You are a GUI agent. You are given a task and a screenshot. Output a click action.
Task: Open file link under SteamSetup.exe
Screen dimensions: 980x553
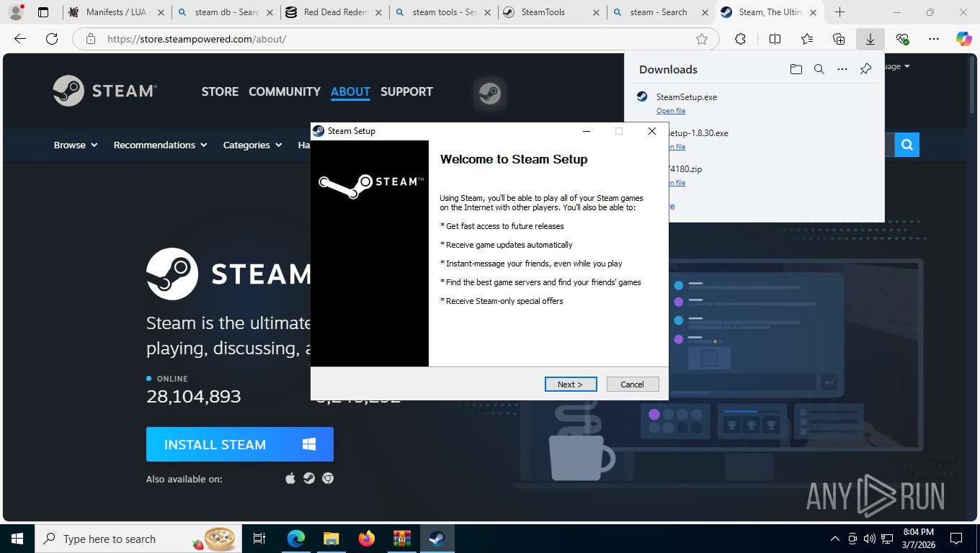pyautogui.click(x=671, y=111)
